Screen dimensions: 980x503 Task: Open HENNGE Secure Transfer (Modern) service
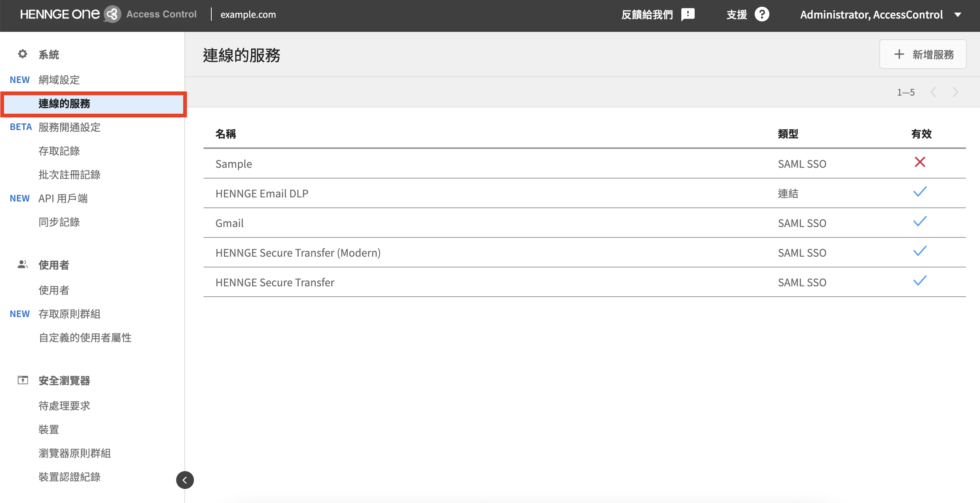584,253
